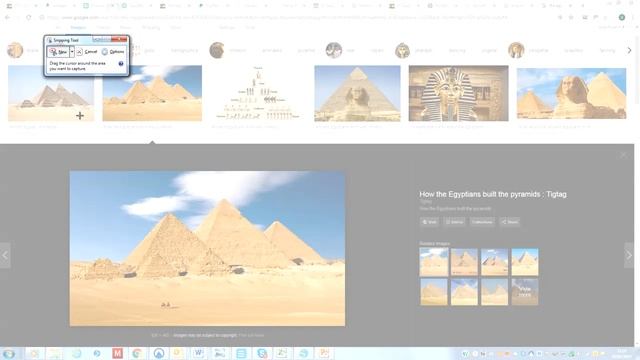
Task: Click the Snipping Tool help icon
Action: pos(121,64)
